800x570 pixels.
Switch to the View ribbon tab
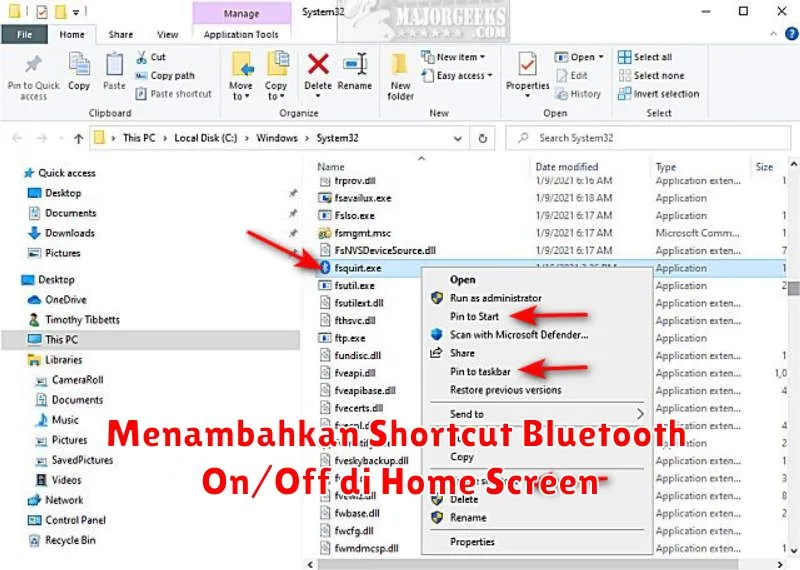point(167,34)
